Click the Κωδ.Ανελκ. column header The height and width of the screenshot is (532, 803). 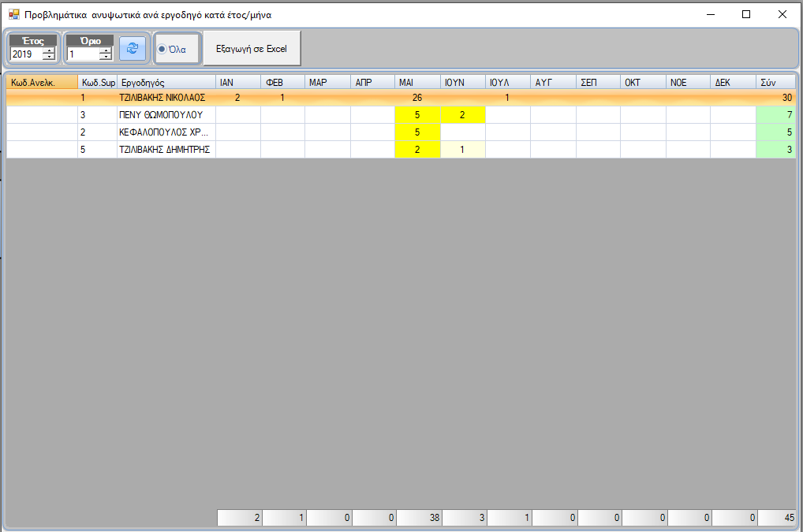click(x=42, y=82)
